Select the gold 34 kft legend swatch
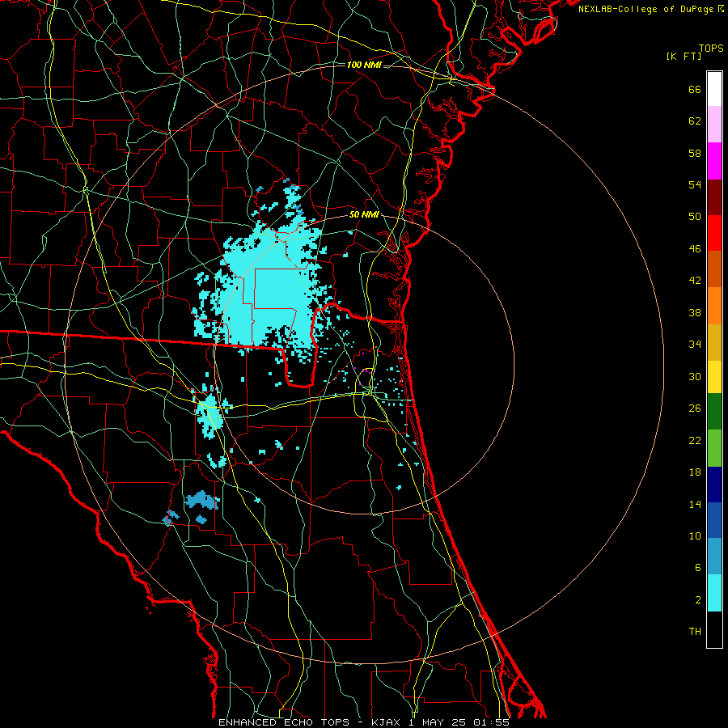728x728 pixels. (x=714, y=342)
